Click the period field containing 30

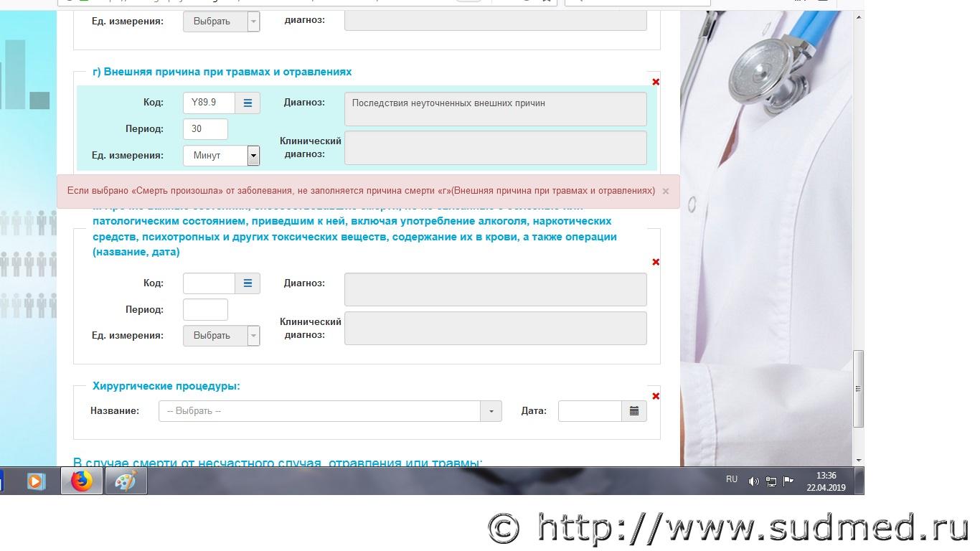click(205, 129)
